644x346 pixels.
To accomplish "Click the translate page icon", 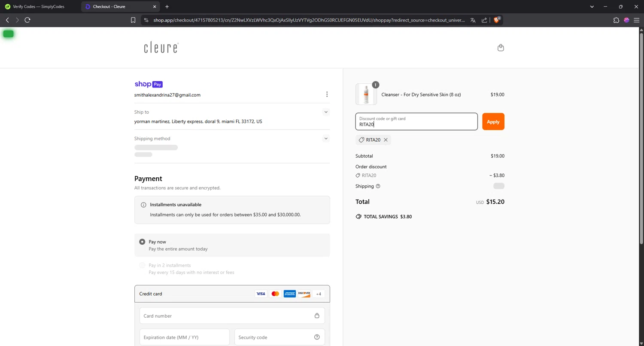I will coord(473,20).
